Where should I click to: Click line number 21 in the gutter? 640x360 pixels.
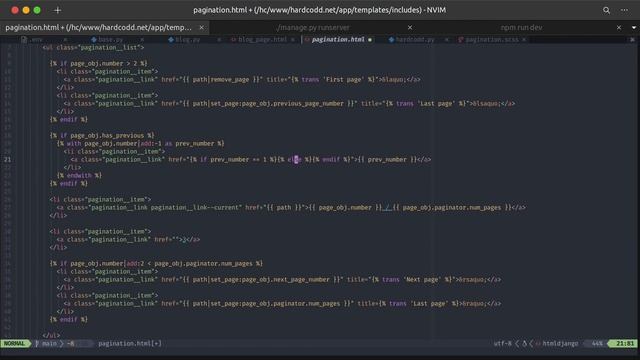pyautogui.click(x=8, y=160)
